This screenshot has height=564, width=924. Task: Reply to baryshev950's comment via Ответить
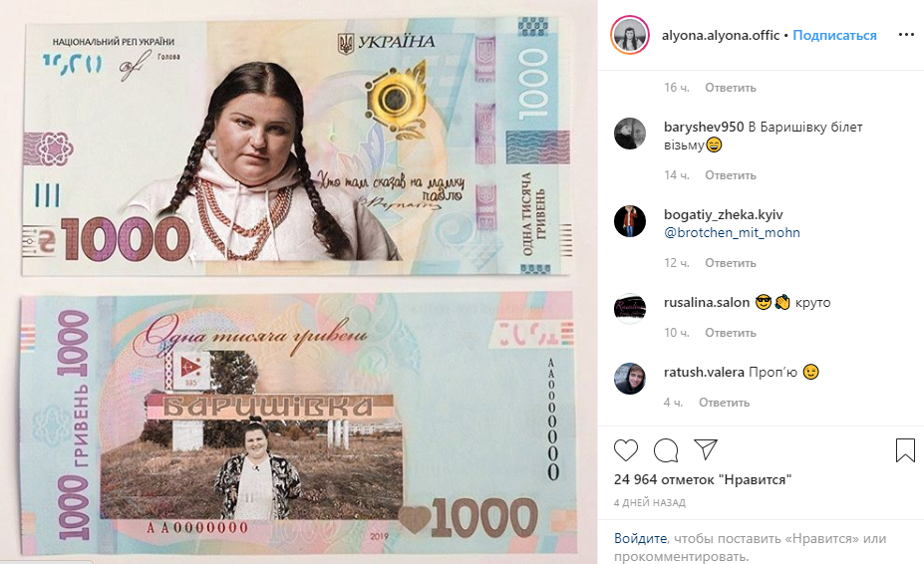730,175
